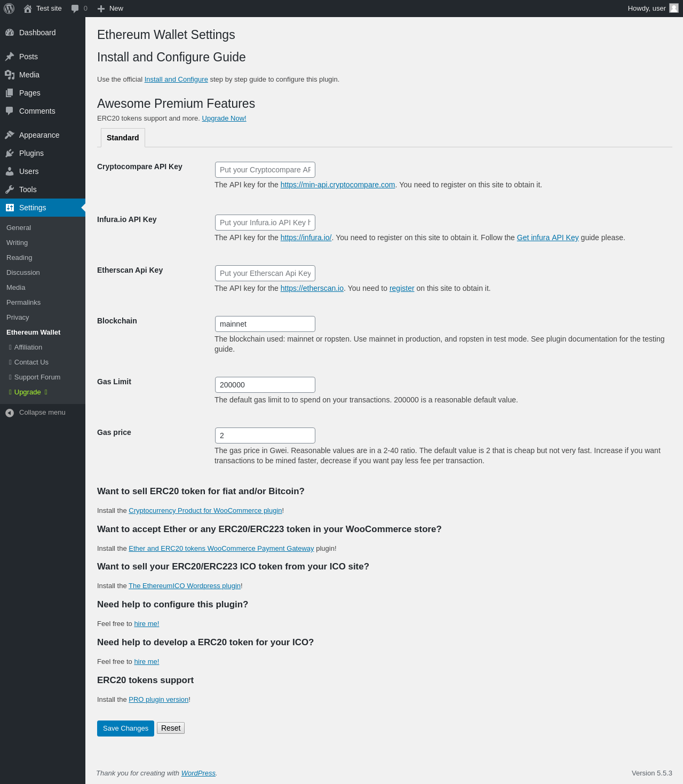Click the Reset button
Image resolution: width=683 pixels, height=784 pixels.
pos(171,728)
